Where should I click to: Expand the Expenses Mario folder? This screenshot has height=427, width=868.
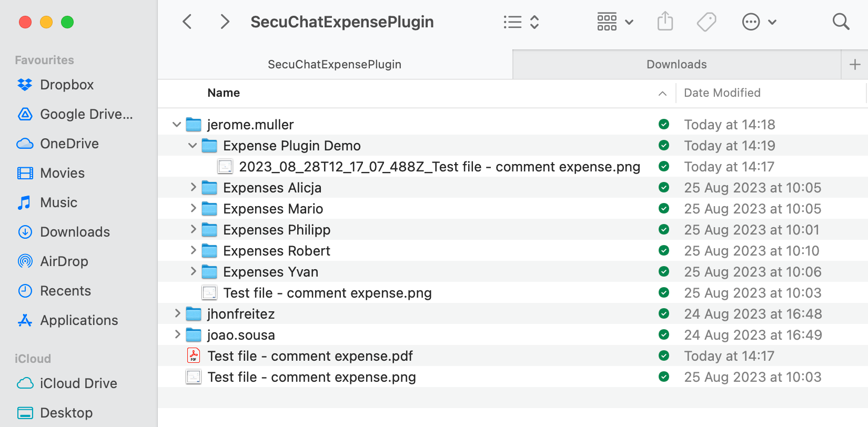(x=193, y=208)
